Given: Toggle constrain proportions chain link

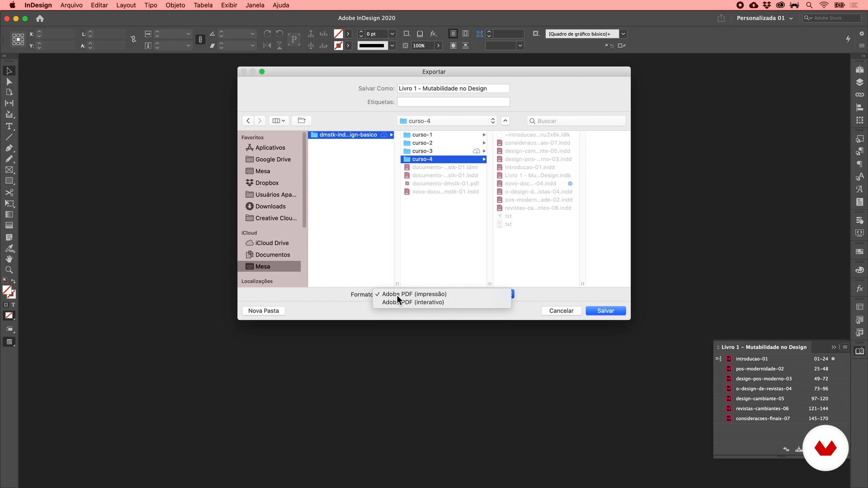Looking at the screenshot, I should [x=200, y=40].
